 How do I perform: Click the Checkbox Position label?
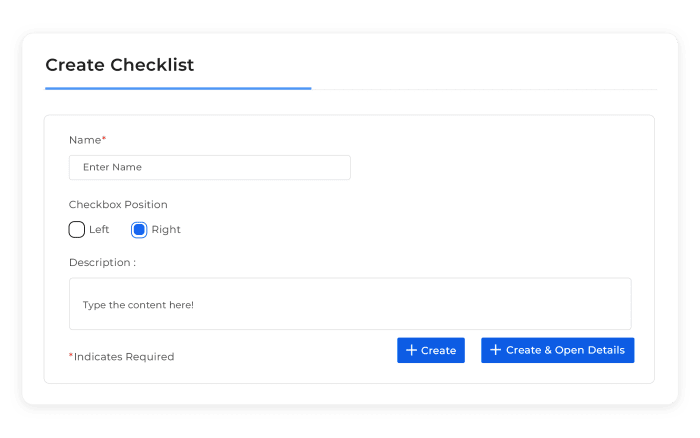pyautogui.click(x=118, y=204)
